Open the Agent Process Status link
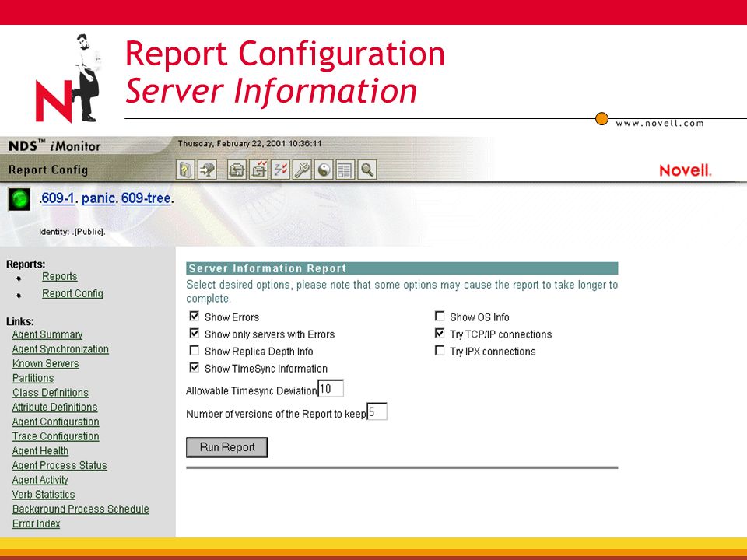Screen dimensions: 747x560 pyautogui.click(x=60, y=465)
